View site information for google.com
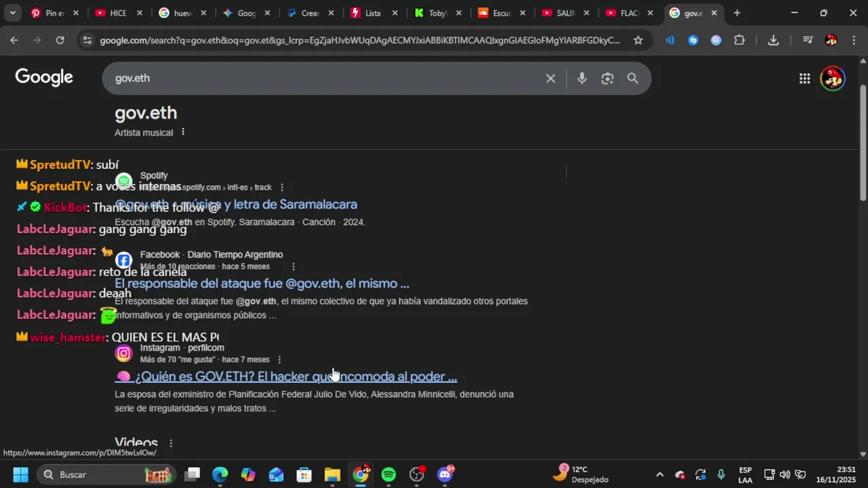Image resolution: width=868 pixels, height=488 pixels. pyautogui.click(x=87, y=40)
